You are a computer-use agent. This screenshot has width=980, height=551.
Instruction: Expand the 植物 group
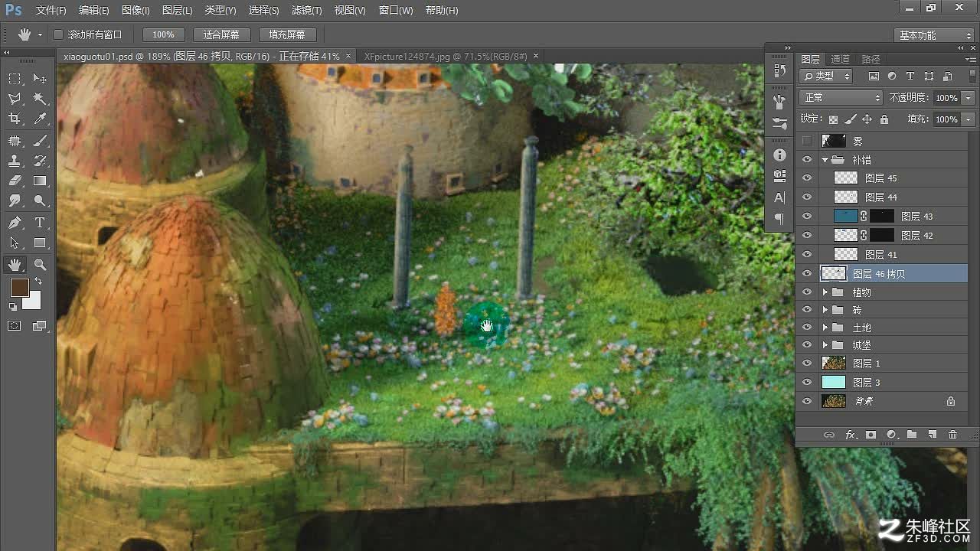click(825, 292)
